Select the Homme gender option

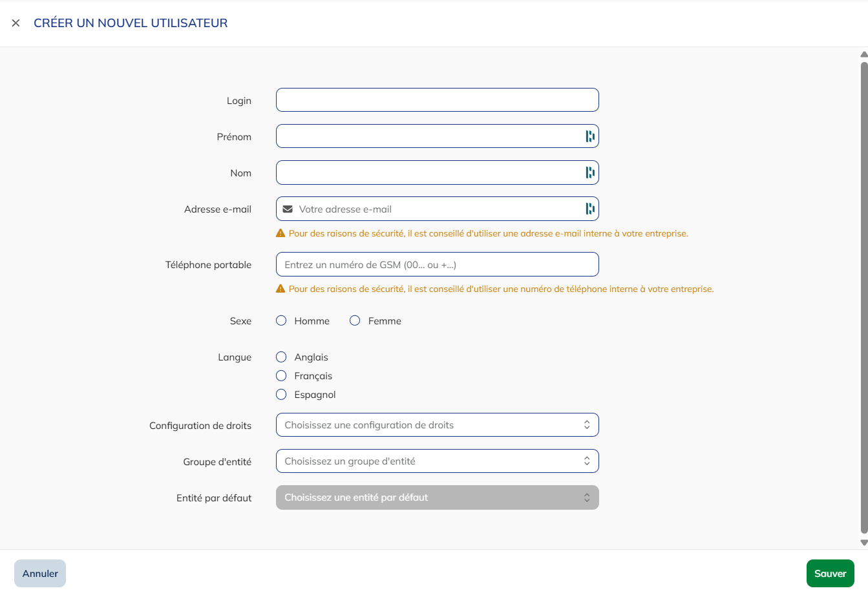[x=281, y=320]
